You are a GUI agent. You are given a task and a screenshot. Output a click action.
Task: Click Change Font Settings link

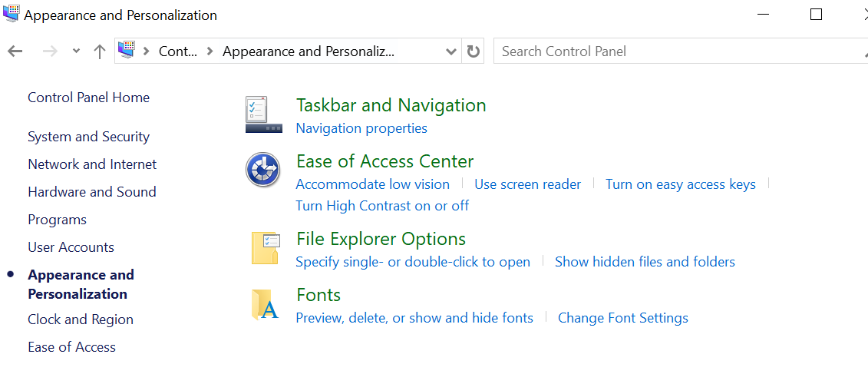(622, 318)
